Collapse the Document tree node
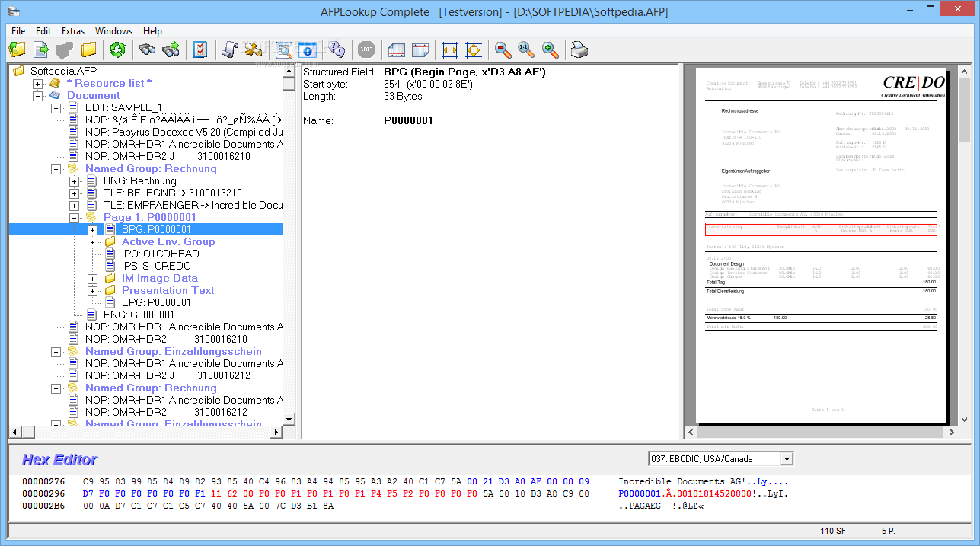This screenshot has height=546, width=980. click(x=37, y=96)
